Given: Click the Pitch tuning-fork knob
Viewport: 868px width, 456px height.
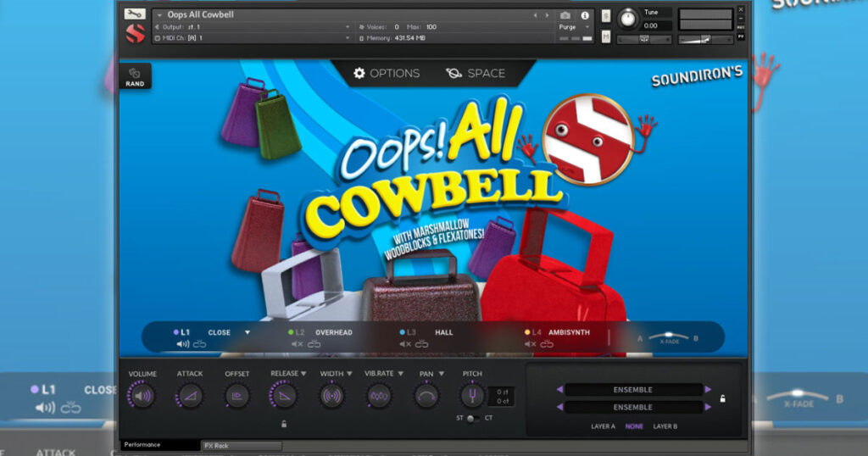Looking at the screenshot, I should pyautogui.click(x=472, y=395).
